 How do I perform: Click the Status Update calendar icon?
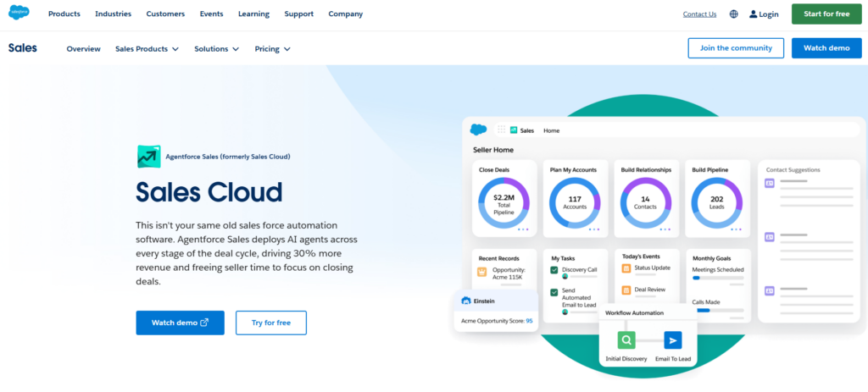[626, 268]
